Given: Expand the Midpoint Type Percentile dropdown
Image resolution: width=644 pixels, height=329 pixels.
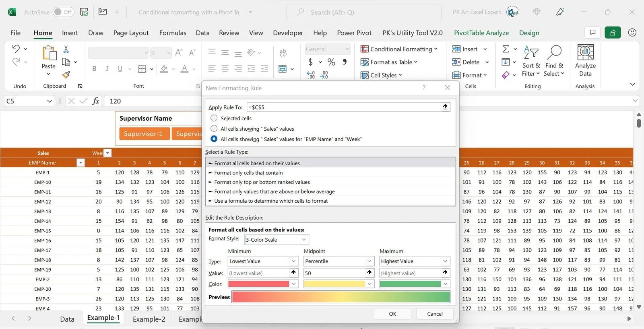Looking at the screenshot, I should (339, 261).
